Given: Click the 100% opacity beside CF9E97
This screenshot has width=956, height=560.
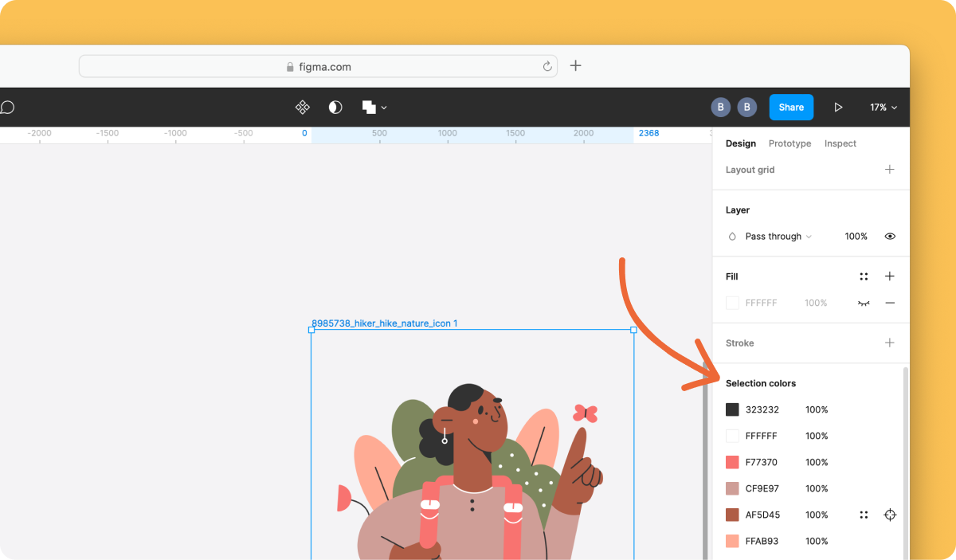Looking at the screenshot, I should [x=817, y=488].
